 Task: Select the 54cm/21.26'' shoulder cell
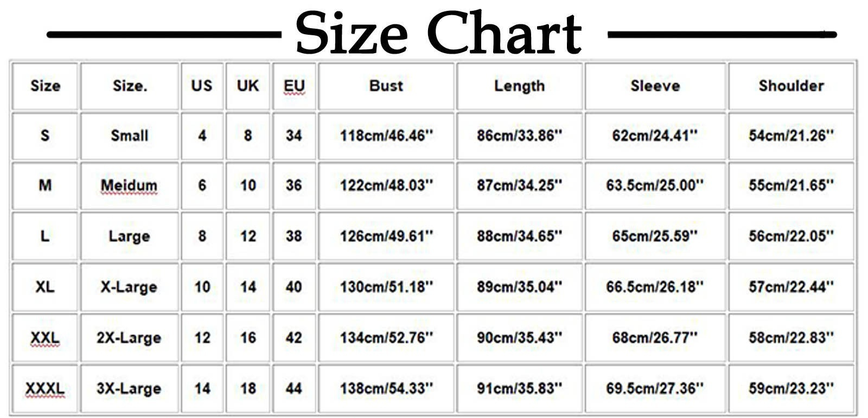click(x=791, y=136)
